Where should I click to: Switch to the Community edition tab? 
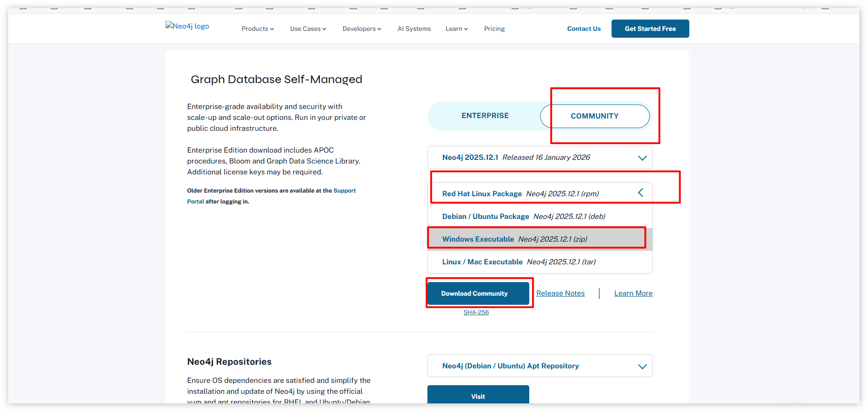click(595, 116)
